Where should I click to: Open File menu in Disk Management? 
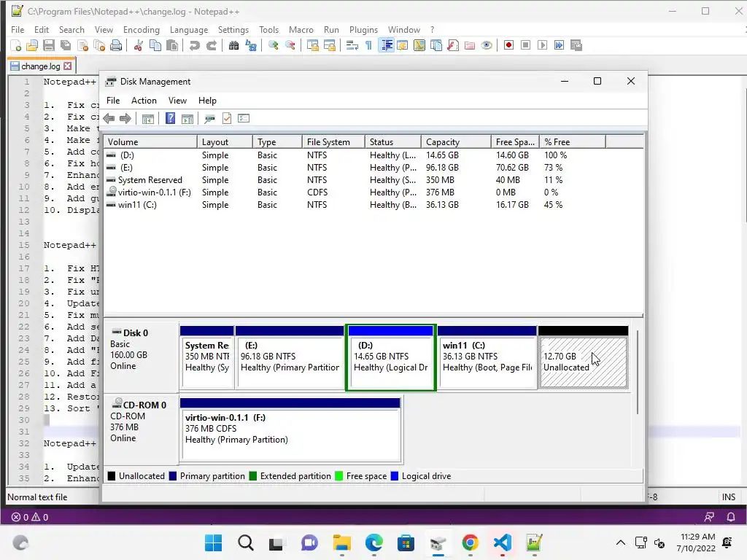coord(113,101)
